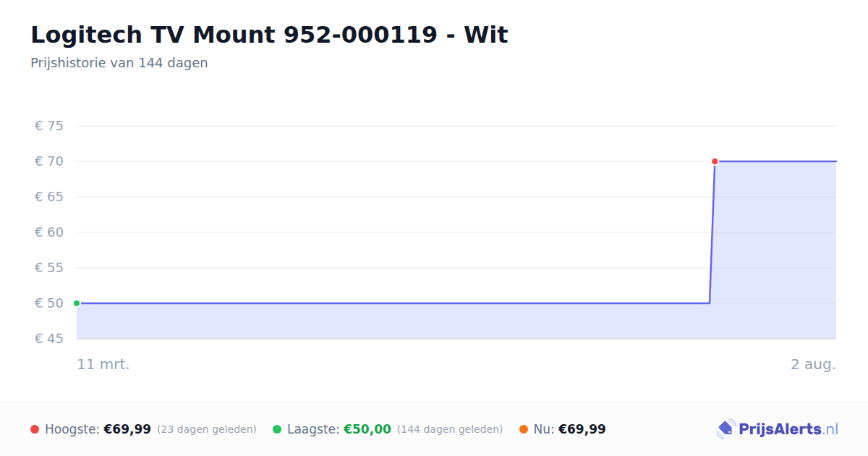
Task: Open the PrijsAlerts.nl brand link
Action: (x=778, y=429)
